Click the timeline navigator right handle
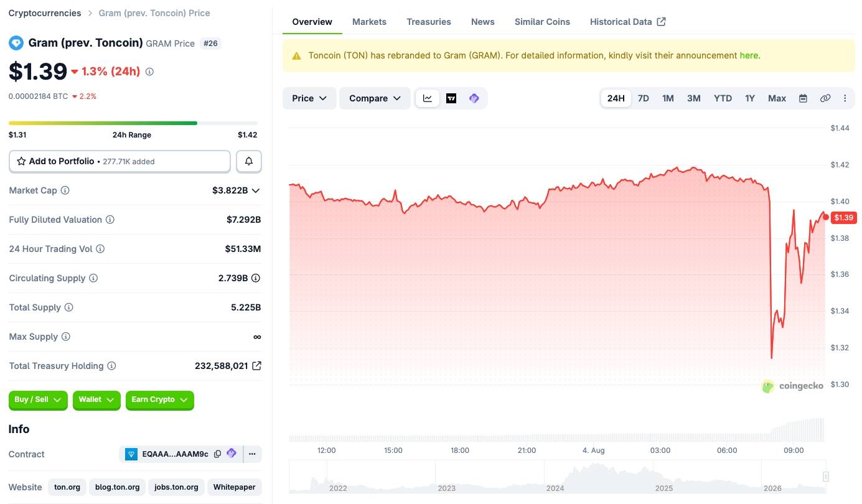Viewport: 862px width, 504px height. (826, 477)
